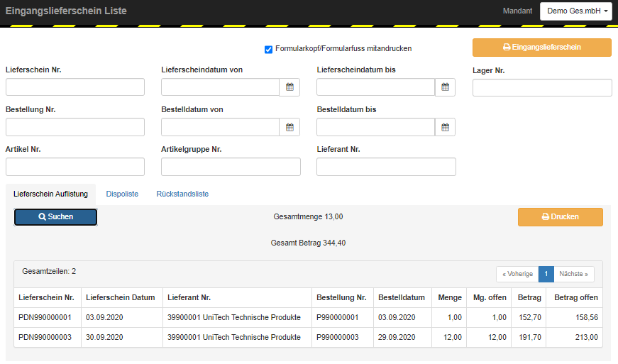Image resolution: width=618 pixels, height=364 pixels.
Task: Click the Drucken print button
Action: [560, 217]
